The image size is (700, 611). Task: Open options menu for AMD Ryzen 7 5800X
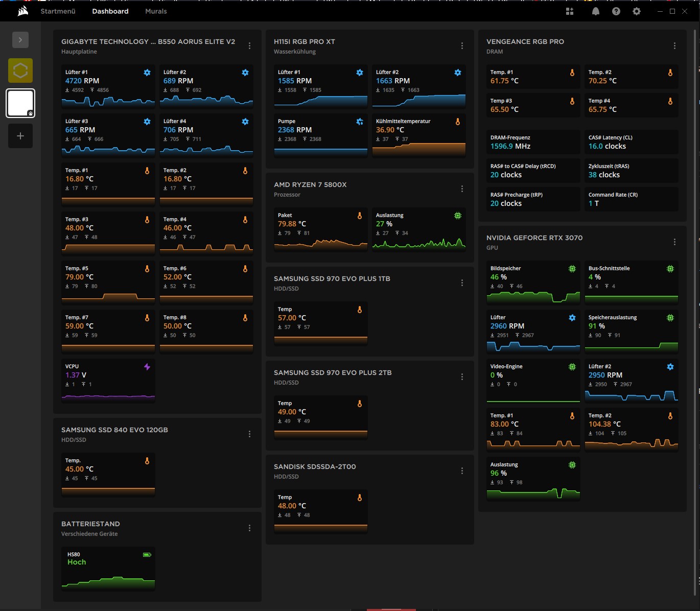coord(462,189)
